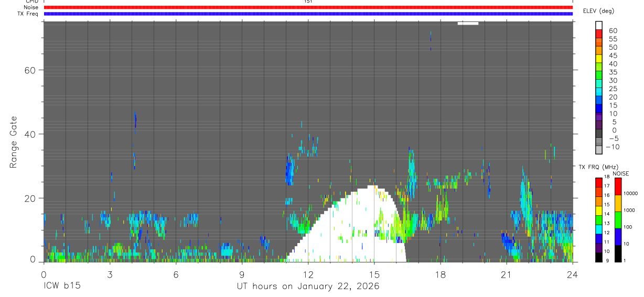
Task: Click the '3' tick label on UT axis
Action: (110, 274)
